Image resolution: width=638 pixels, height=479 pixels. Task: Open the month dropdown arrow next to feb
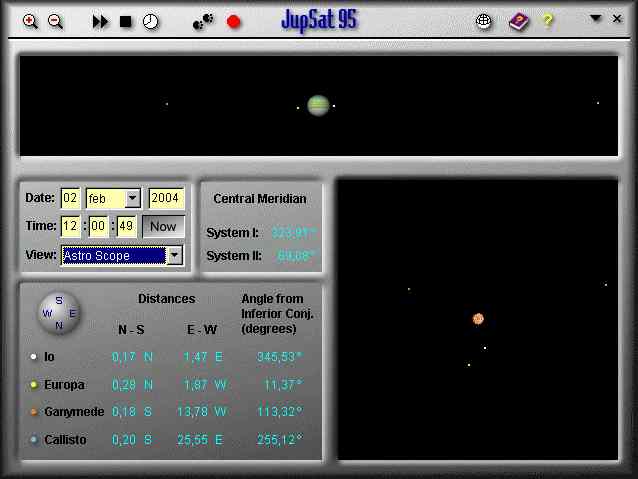[x=133, y=199]
